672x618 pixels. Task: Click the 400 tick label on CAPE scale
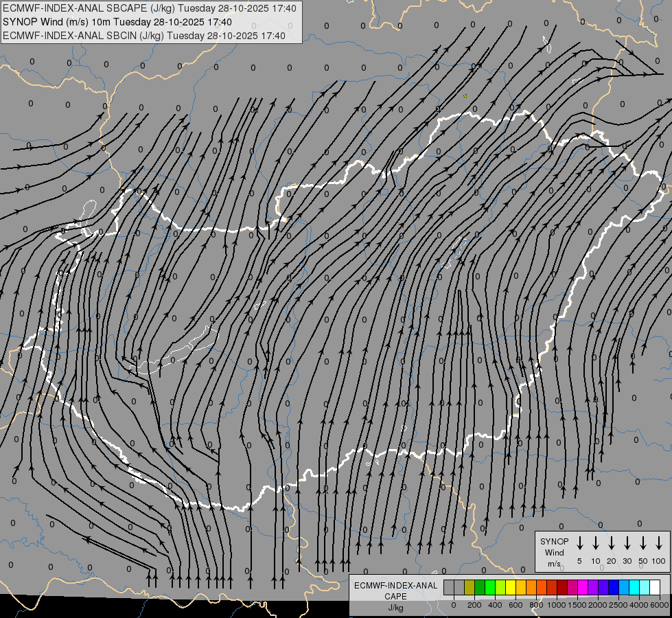click(495, 605)
